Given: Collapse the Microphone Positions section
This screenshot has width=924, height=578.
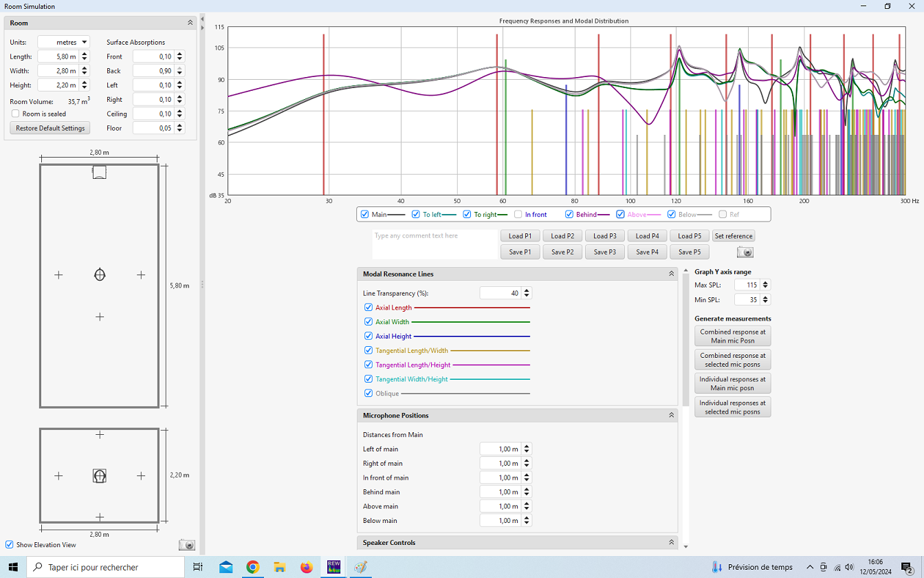Looking at the screenshot, I should click(671, 416).
